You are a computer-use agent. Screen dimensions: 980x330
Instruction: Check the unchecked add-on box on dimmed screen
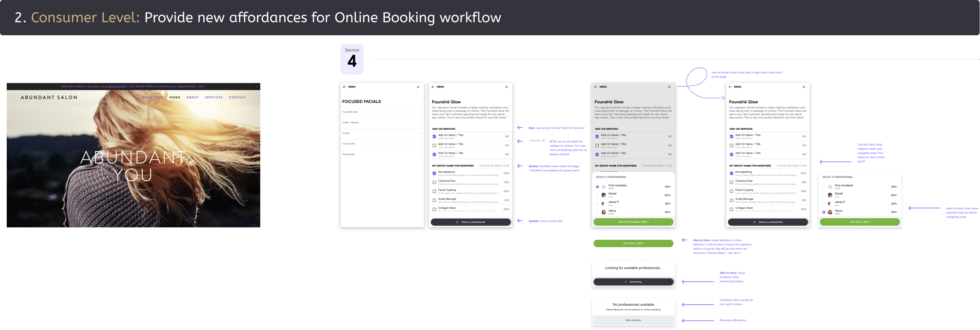click(x=597, y=145)
